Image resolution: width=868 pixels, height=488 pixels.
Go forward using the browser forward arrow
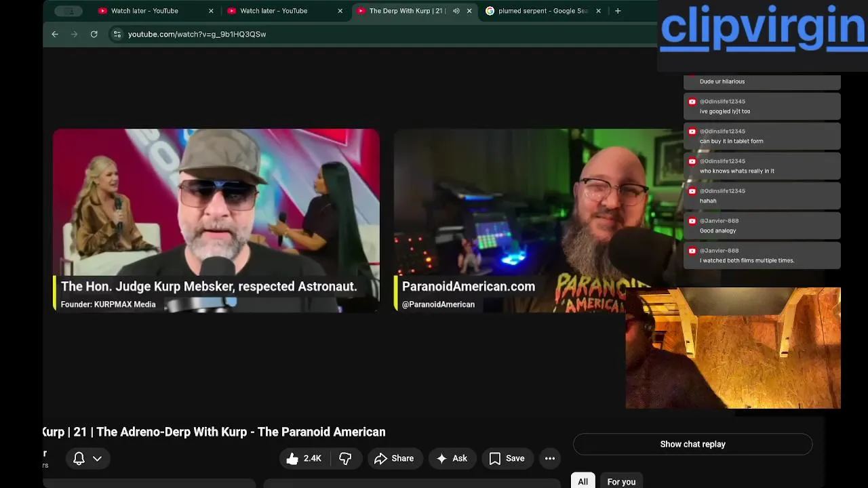coord(74,34)
